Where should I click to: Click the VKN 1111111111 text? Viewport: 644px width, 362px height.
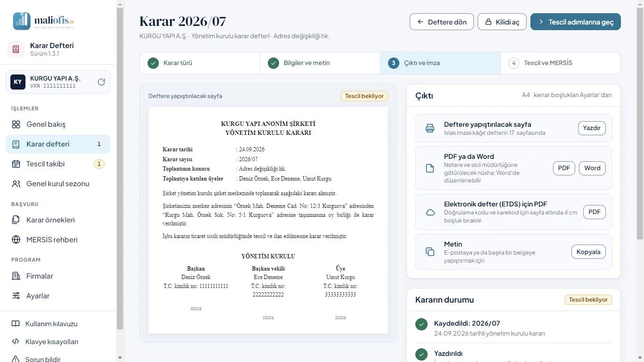tap(52, 86)
